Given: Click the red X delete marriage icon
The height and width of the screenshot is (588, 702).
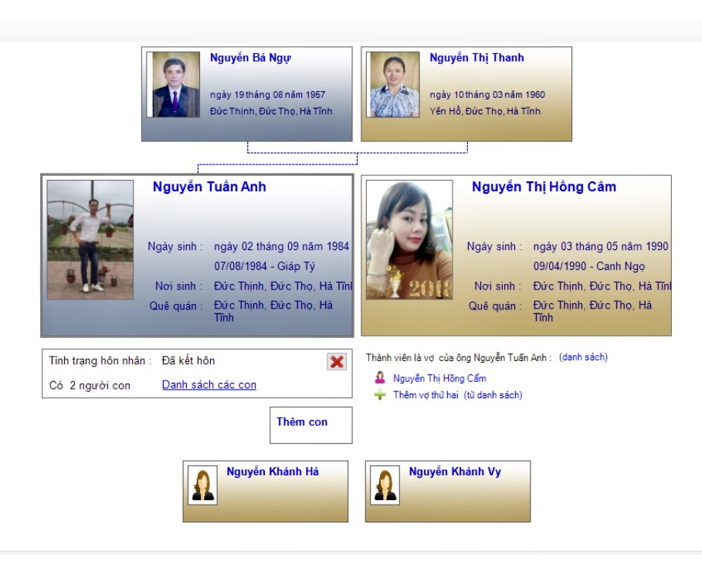Looking at the screenshot, I should [337, 362].
